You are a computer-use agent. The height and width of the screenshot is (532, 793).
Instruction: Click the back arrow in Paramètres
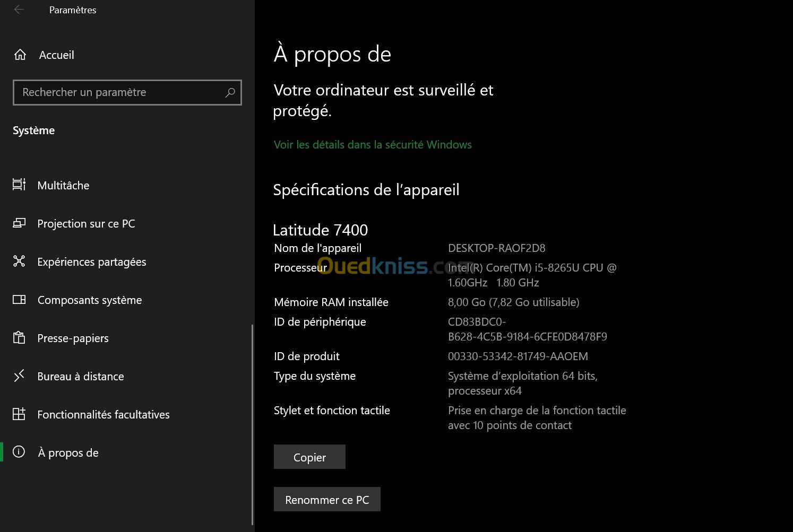click(x=19, y=10)
